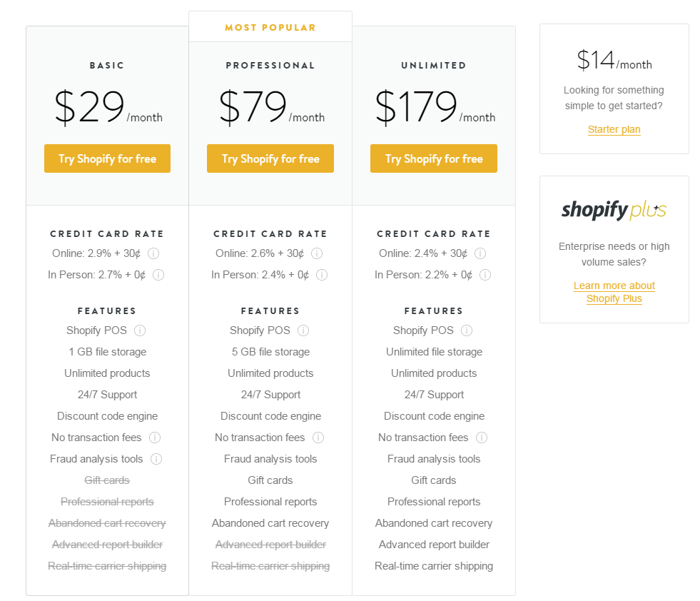Show Basic plan No transaction fees info
The height and width of the screenshot is (601, 700).
tap(155, 438)
